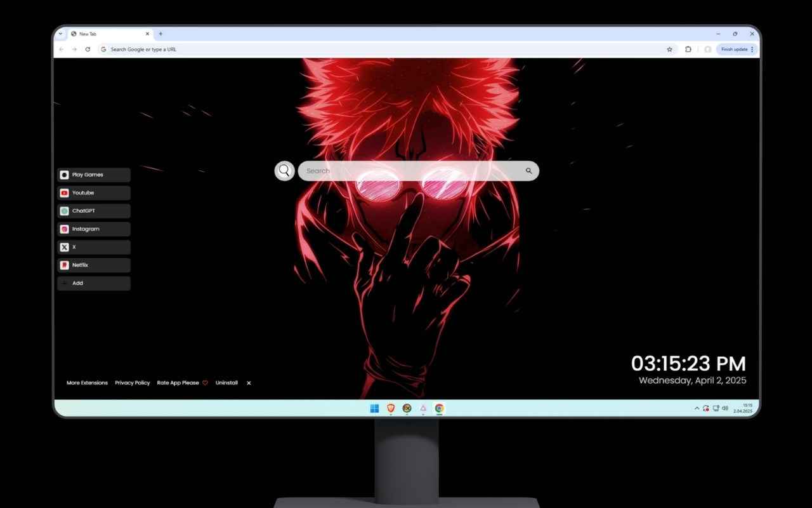Viewport: 812px width, 508px height.
Task: Click the heart icon after Rate App Please
Action: 205,383
